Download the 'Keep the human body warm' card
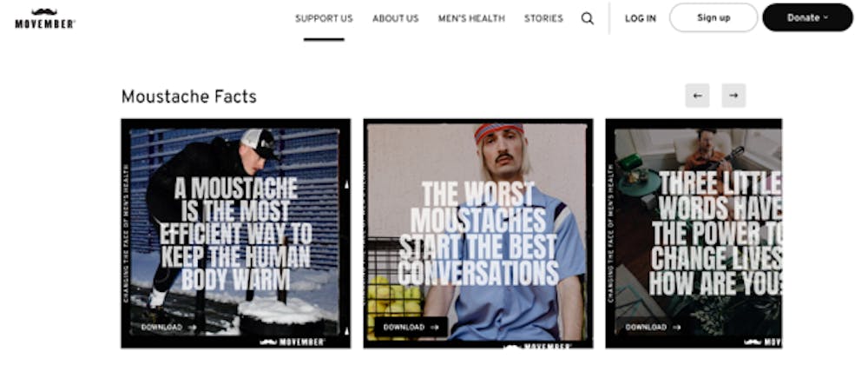 tap(168, 328)
